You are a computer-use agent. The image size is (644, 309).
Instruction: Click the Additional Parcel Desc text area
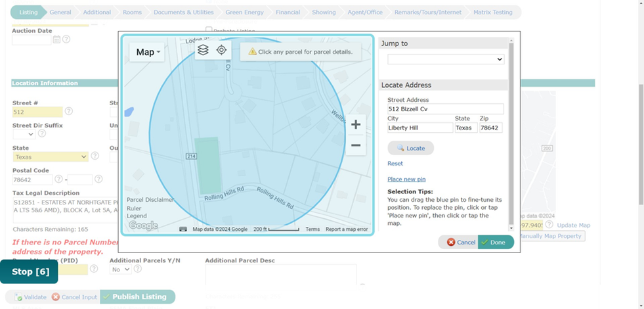coord(281,275)
